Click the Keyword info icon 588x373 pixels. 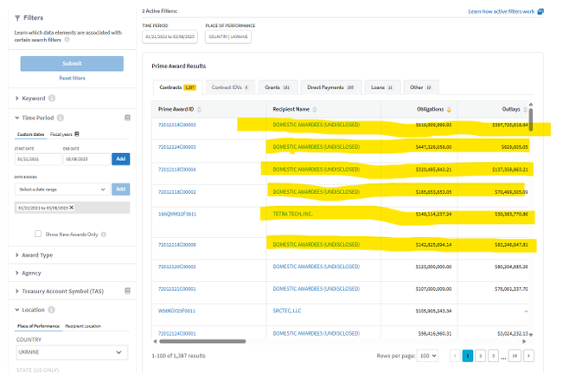[x=52, y=99]
